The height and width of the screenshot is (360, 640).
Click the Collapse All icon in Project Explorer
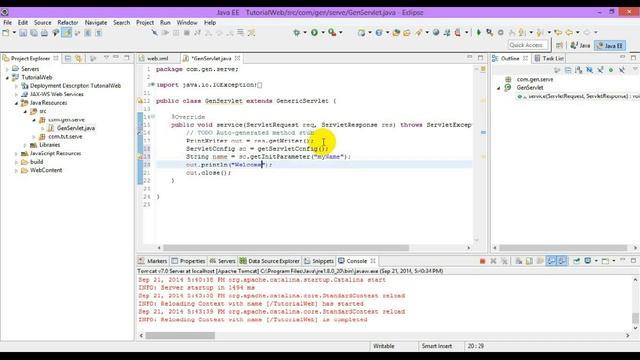pos(68,58)
